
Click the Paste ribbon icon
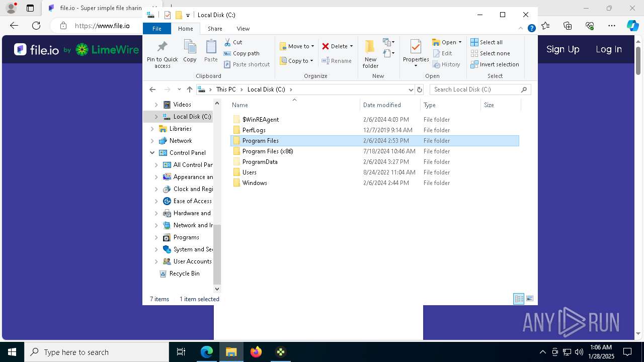click(x=211, y=51)
